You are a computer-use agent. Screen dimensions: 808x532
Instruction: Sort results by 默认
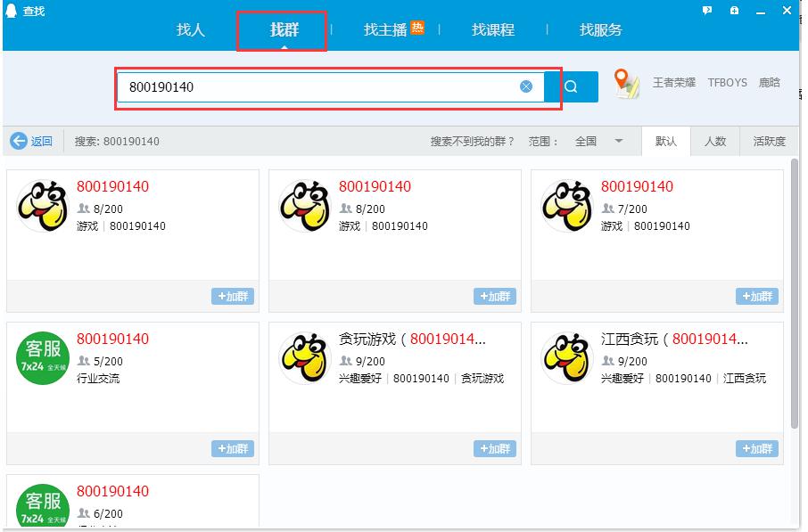point(666,141)
